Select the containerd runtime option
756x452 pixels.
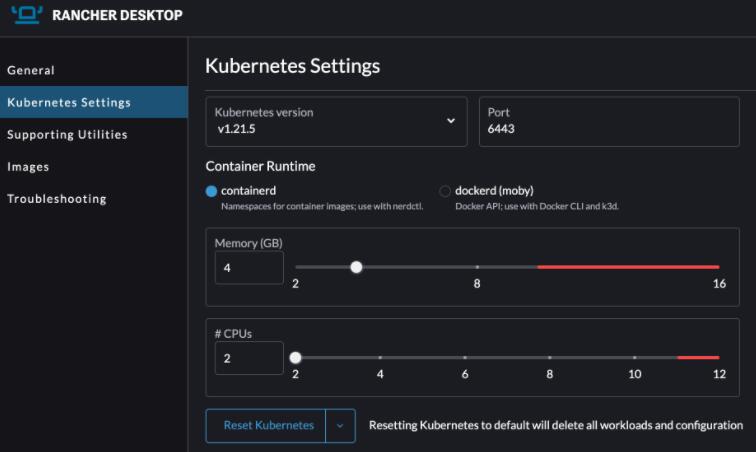click(x=211, y=191)
